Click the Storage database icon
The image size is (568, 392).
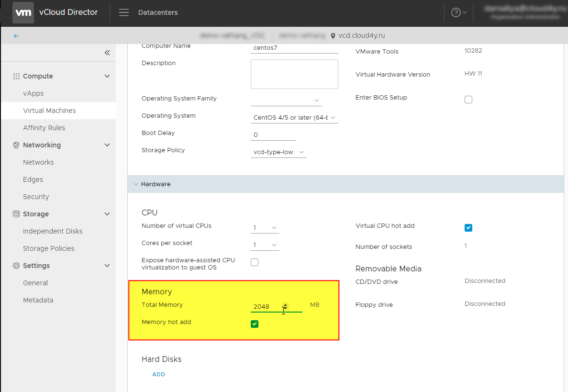16,214
